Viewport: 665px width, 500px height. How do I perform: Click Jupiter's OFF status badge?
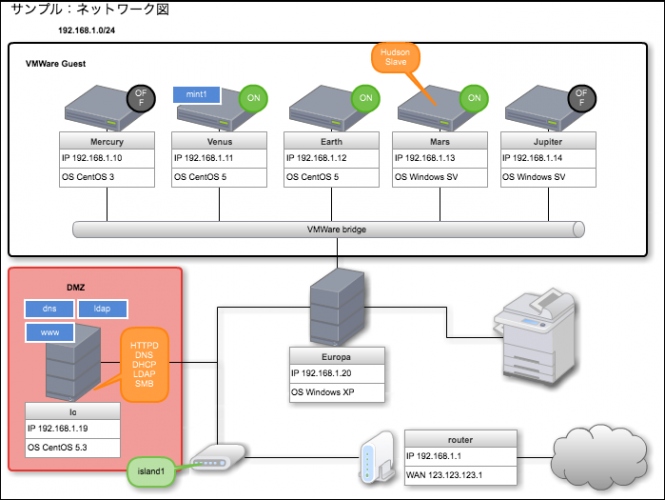[582, 98]
